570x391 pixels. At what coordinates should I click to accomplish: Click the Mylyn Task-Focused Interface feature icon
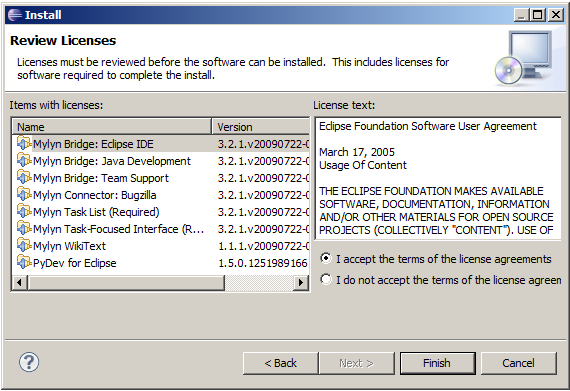(24, 229)
